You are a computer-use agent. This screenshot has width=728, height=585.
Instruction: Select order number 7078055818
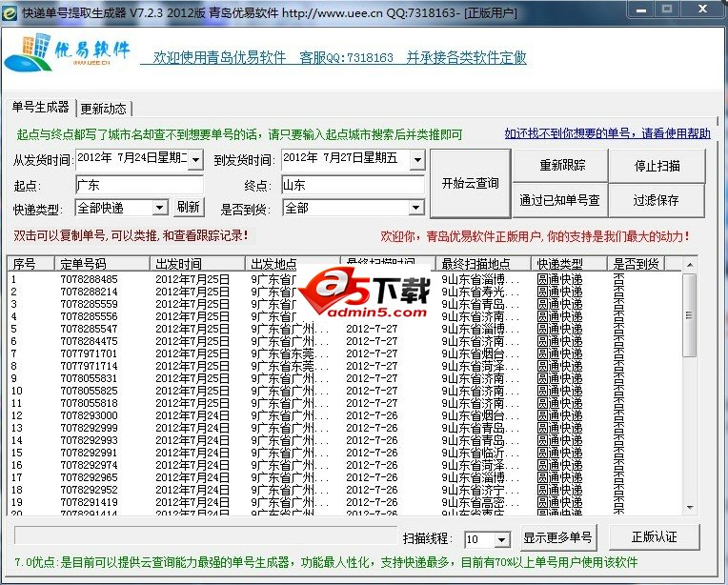click(90, 403)
